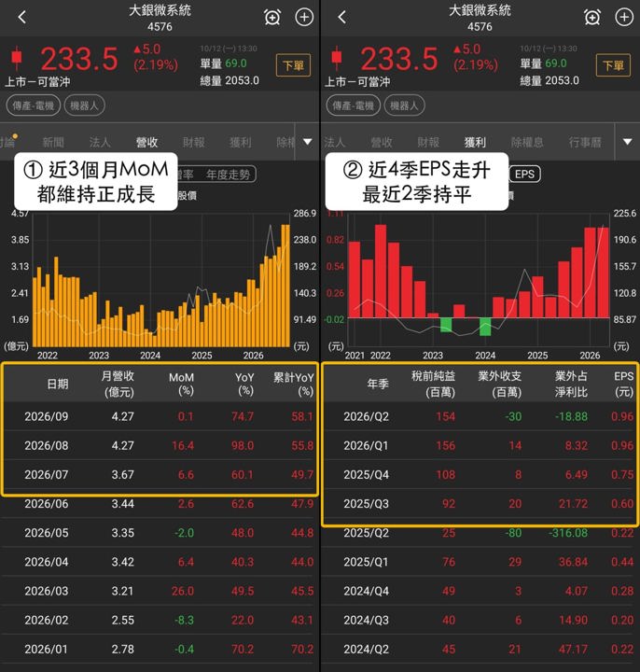The image size is (640, 672).
Task: Add stock to watchlist in left panel
Action: [304, 17]
